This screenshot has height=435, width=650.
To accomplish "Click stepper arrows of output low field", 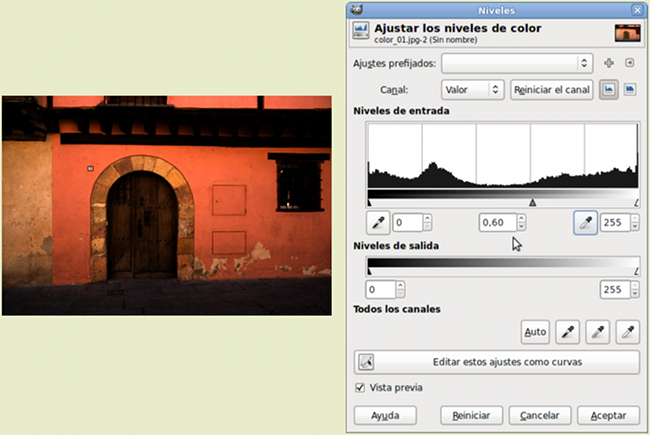I will 400,289.
